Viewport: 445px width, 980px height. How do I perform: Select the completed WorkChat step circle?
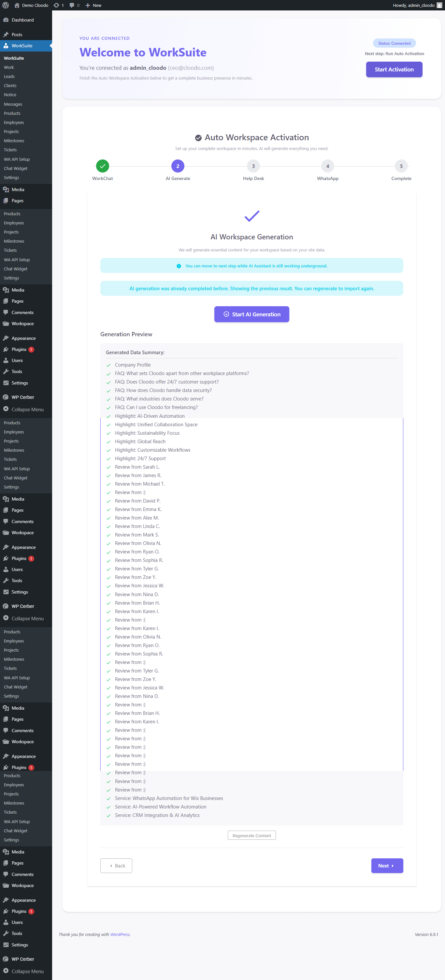coord(103,166)
